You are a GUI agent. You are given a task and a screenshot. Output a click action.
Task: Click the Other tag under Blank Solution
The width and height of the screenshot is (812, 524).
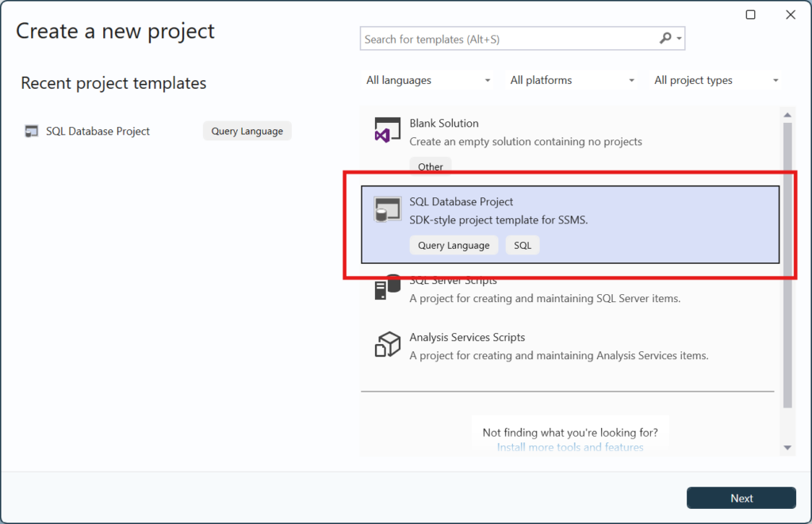[431, 166]
